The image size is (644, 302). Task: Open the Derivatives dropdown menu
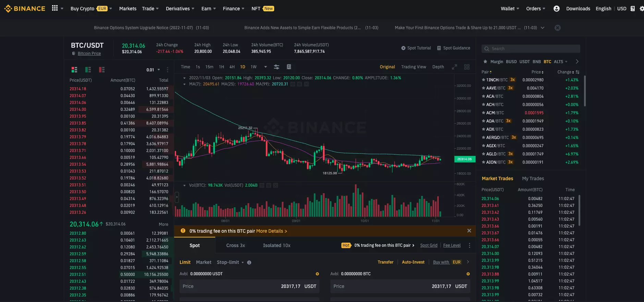coord(180,9)
